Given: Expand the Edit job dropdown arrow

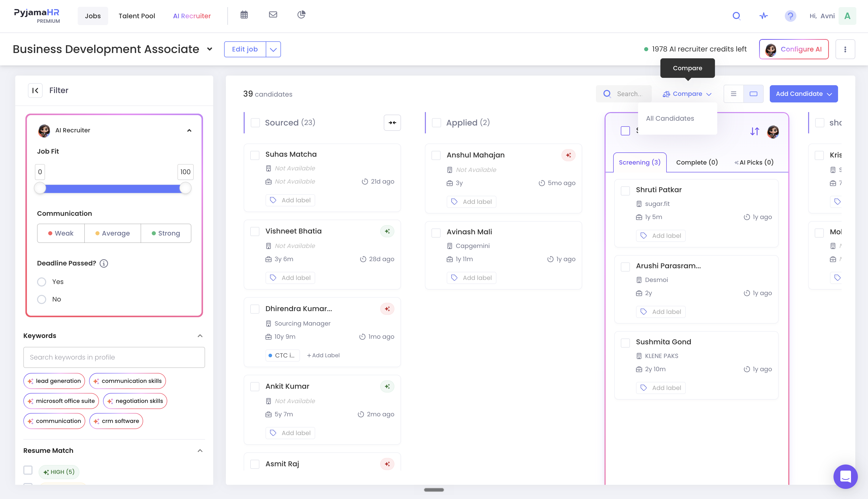Looking at the screenshot, I should [273, 49].
